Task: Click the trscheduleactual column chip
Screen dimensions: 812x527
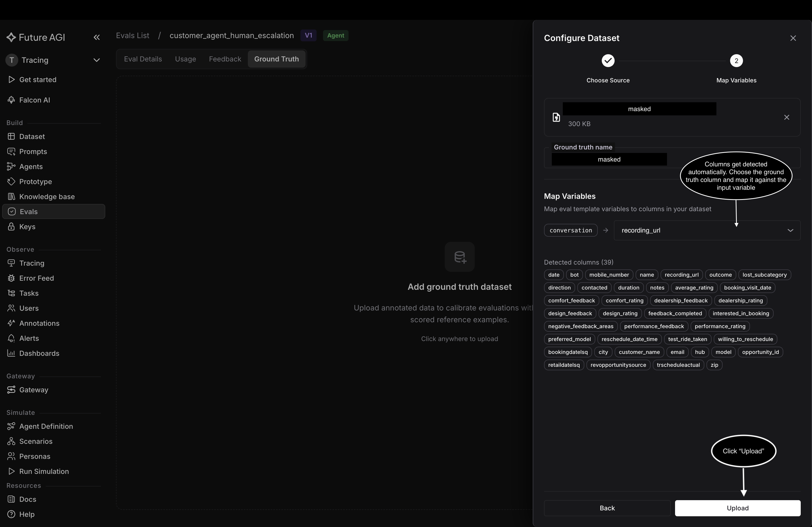Action: 678,365
